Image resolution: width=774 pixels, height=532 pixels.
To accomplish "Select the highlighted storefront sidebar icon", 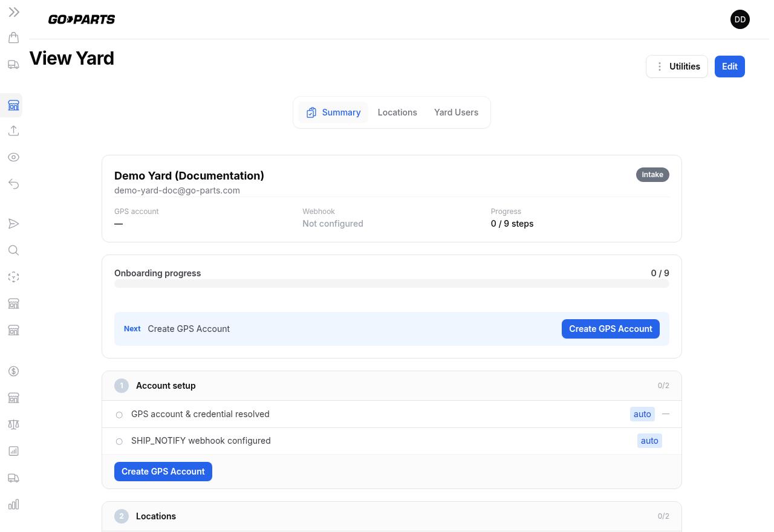I will [13, 106].
